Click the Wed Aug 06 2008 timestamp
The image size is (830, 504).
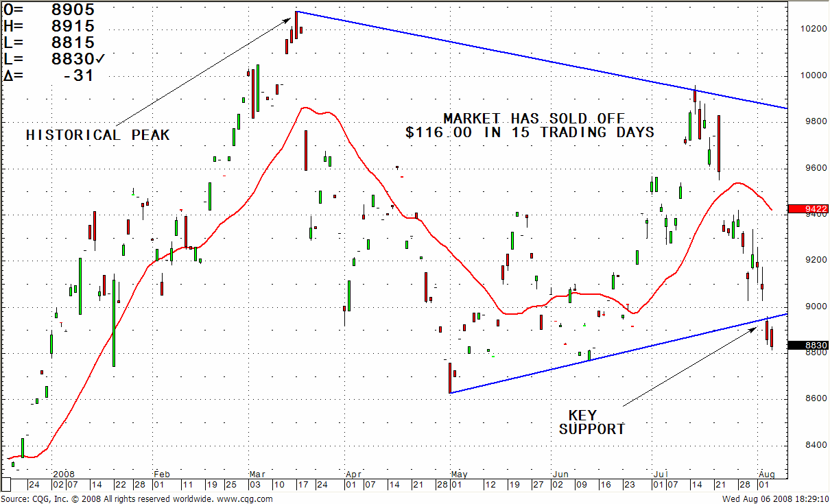[x=774, y=498]
